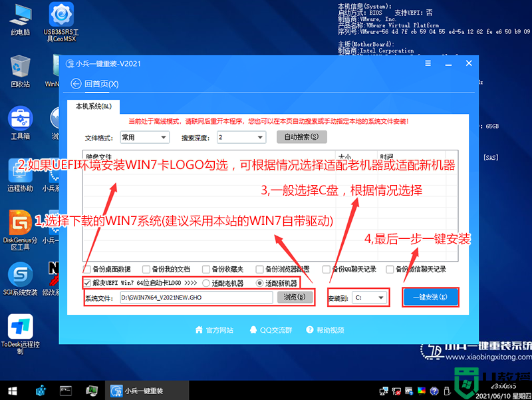The image size is (532, 400).
Task: Toggle 解决UEFI Win7 64位启动卡LOGO checkbox
Action: (88, 283)
